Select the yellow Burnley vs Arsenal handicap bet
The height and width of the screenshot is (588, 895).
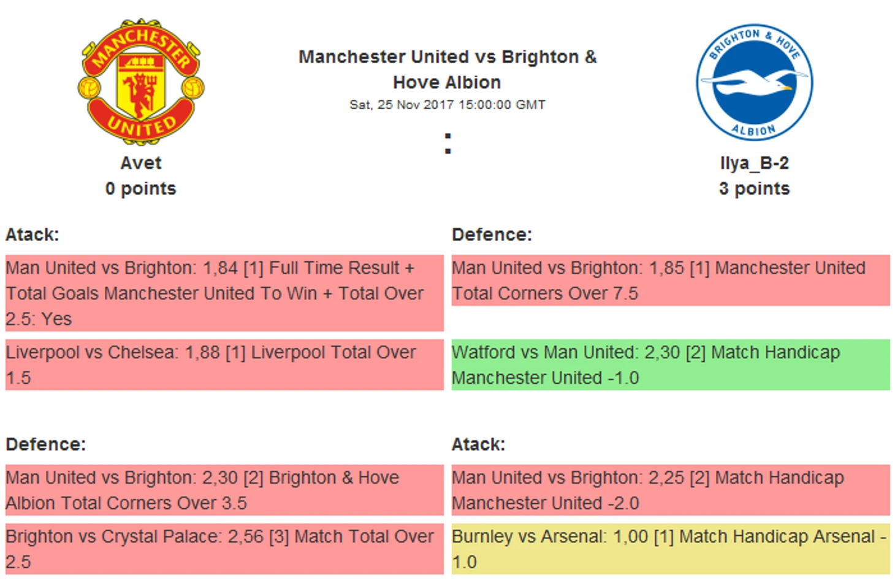tap(671, 549)
